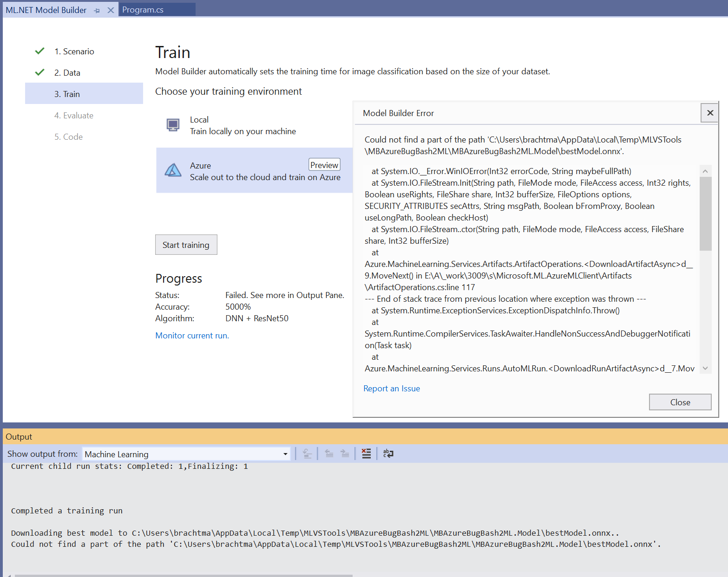Click the stack trace scroll up arrow
728x577 pixels.
(705, 171)
